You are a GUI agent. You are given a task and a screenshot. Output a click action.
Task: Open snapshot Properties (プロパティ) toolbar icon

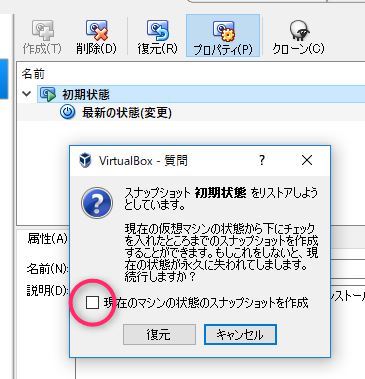(x=223, y=36)
